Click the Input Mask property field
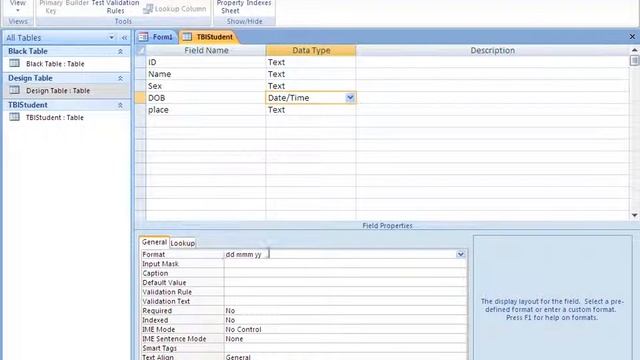Viewport: 640px width, 360px height. click(345, 264)
